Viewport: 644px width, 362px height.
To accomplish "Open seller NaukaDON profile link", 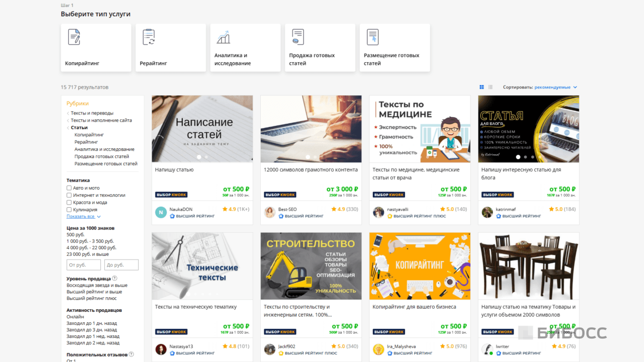I will (181, 209).
